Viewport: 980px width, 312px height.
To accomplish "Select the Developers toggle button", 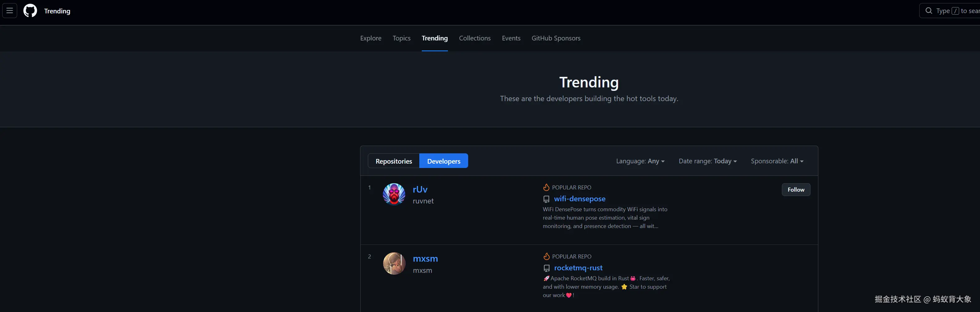I will (444, 161).
